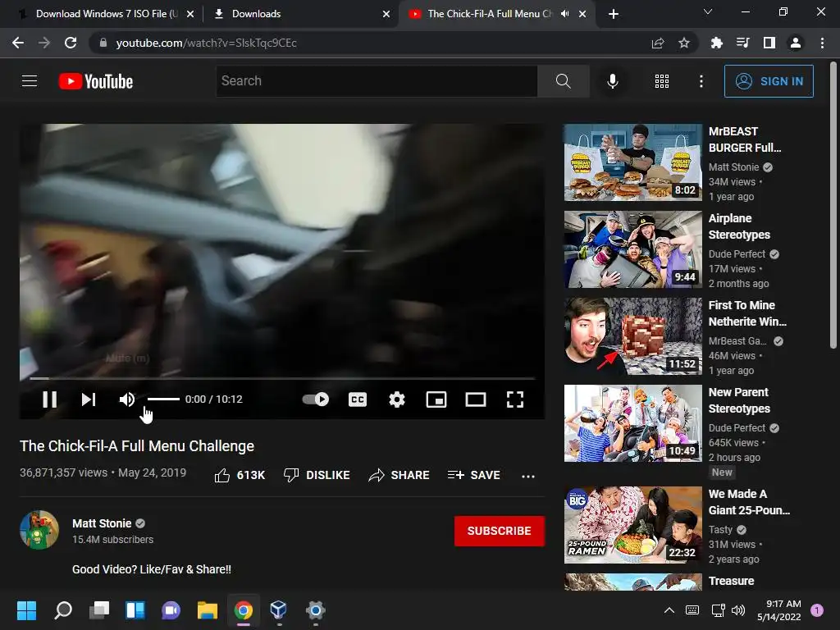The width and height of the screenshot is (840, 630).
Task: Open YouTube settings three-dot menu
Action: [701, 81]
